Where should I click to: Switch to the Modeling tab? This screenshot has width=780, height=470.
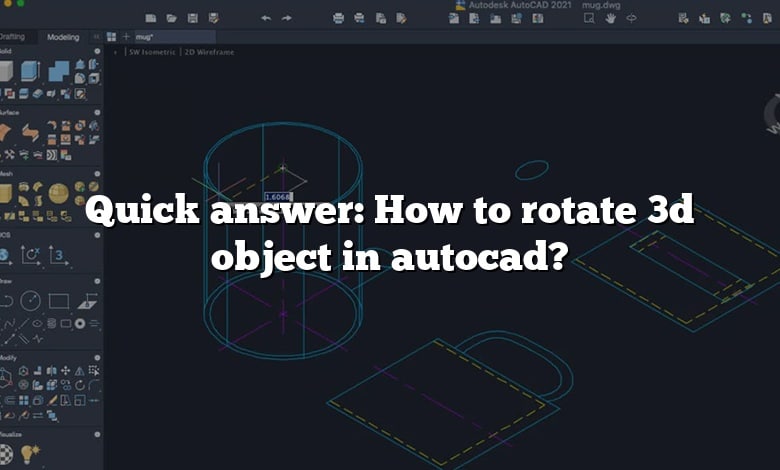63,37
